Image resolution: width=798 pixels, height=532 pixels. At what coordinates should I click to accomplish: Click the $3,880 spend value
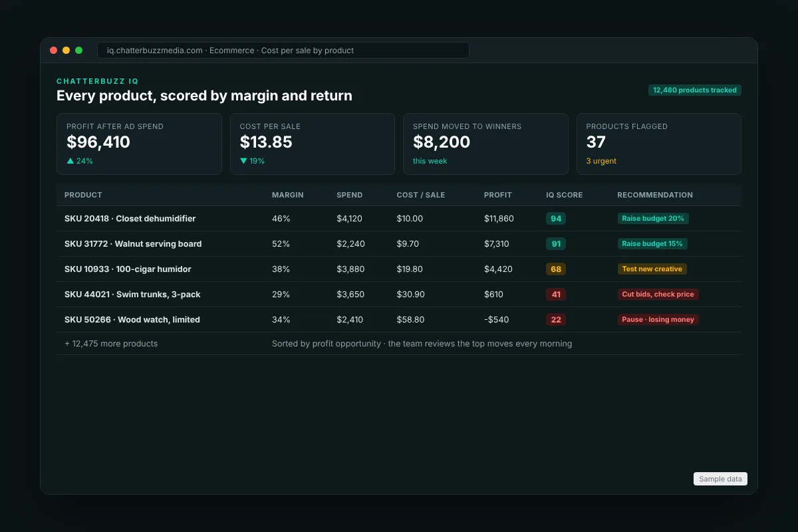350,269
